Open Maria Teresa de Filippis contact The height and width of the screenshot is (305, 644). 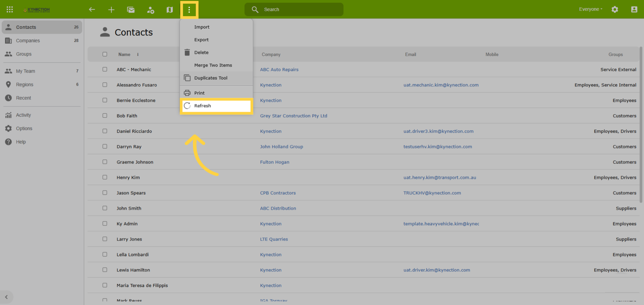142,285
